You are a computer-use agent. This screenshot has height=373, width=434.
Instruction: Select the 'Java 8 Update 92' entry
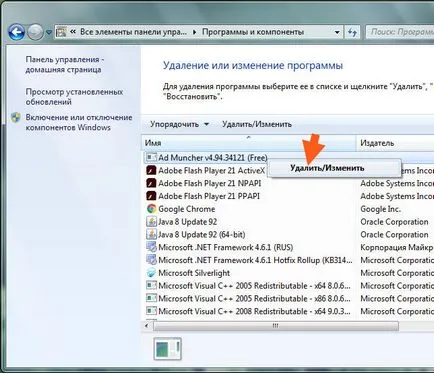click(x=188, y=222)
